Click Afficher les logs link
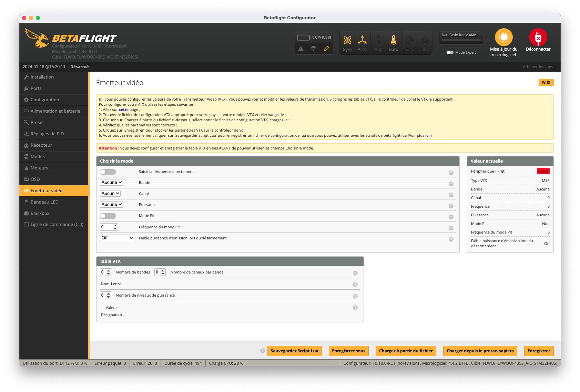The image size is (580, 392). pos(538,67)
